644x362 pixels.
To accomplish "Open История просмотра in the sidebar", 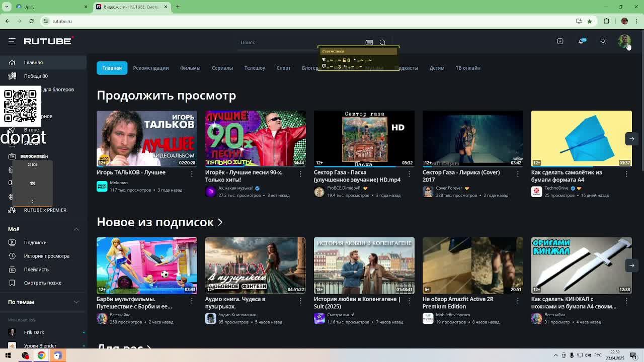I will pyautogui.click(x=43, y=256).
